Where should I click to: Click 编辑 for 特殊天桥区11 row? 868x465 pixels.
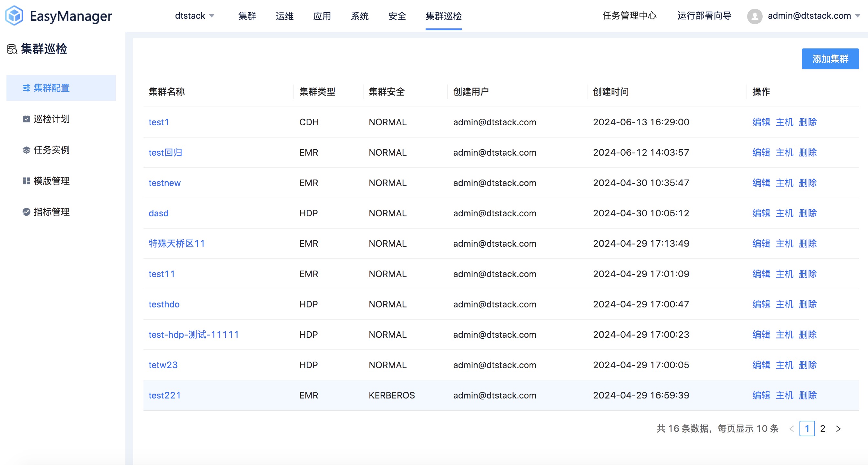click(x=761, y=243)
